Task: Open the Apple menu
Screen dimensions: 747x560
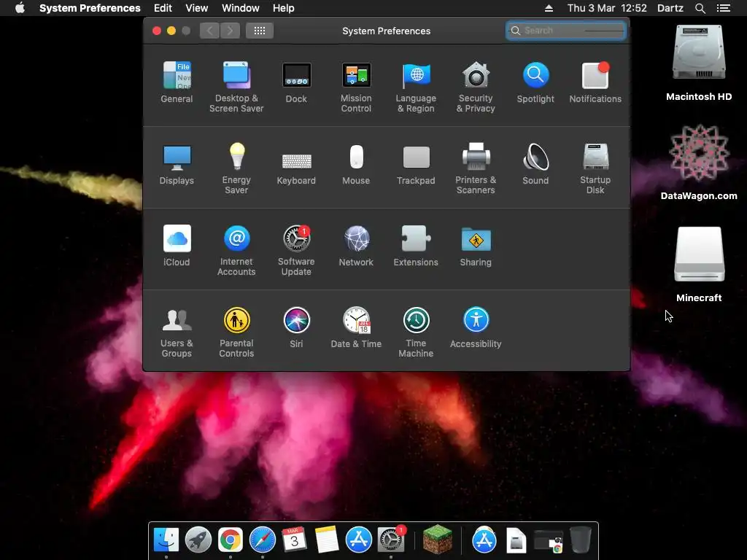Action: (x=20, y=8)
